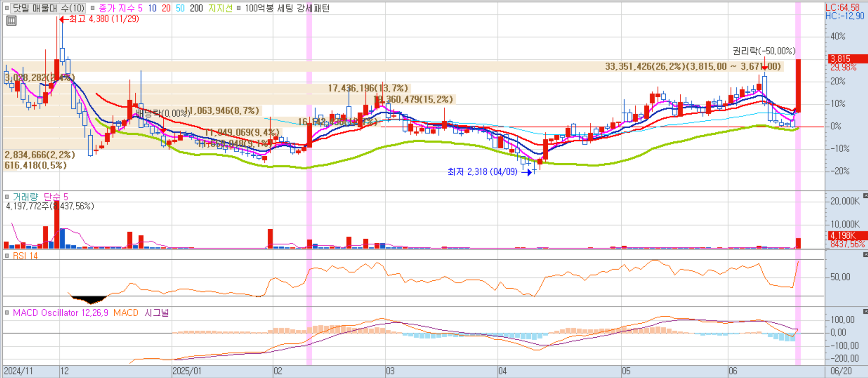Image resolution: width=868 pixels, height=378 pixels.
Task: Select the orange MACD legend label
Action: coord(125,313)
